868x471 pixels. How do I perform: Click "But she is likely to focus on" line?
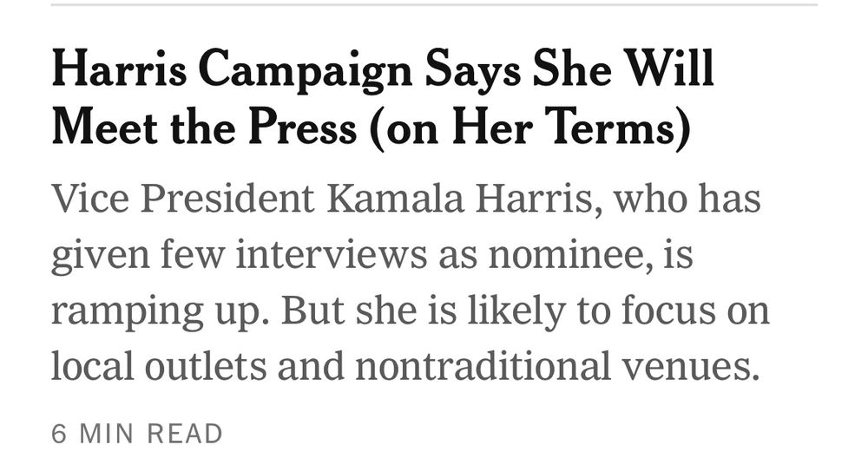tap(525, 311)
